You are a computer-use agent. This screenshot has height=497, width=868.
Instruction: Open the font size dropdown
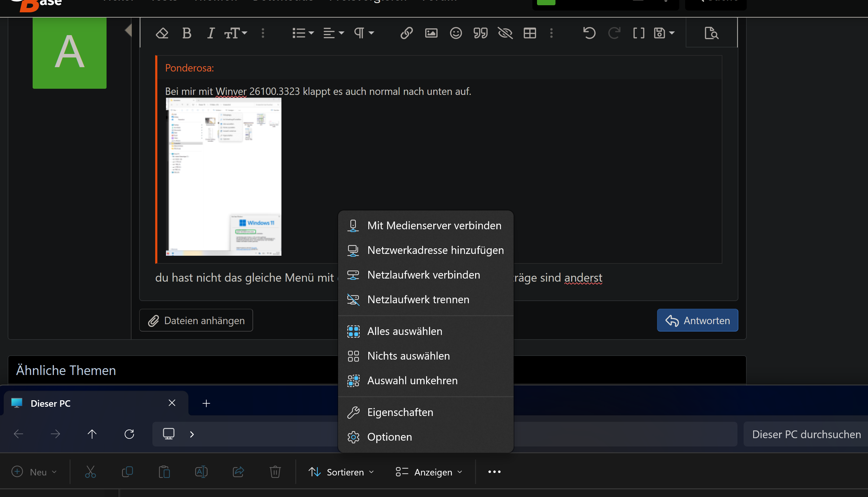236,34
